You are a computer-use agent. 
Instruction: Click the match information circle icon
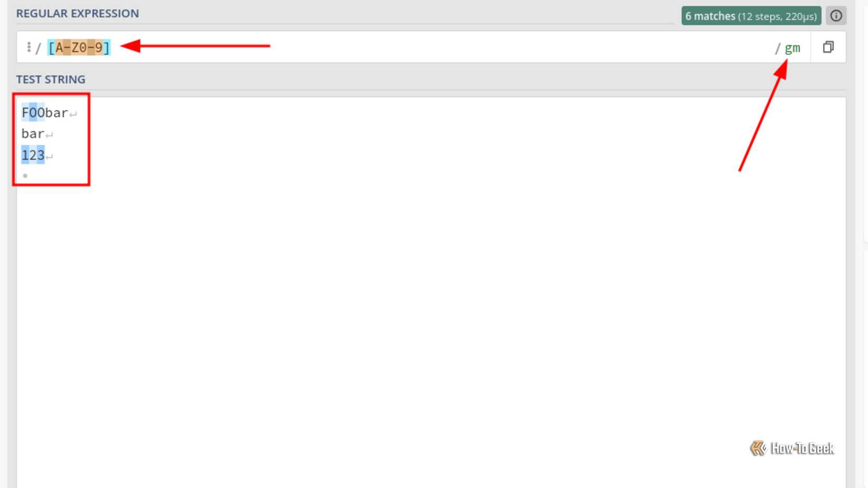pos(836,16)
